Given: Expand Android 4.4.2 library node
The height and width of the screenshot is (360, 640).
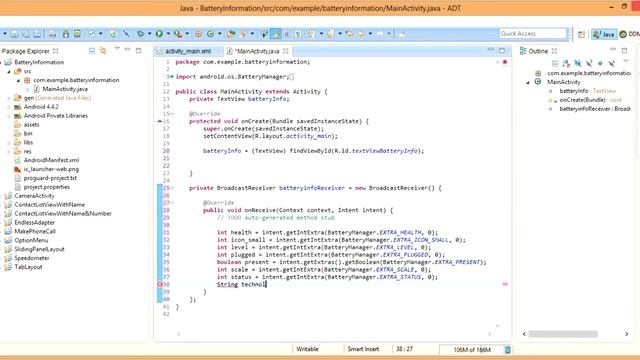Looking at the screenshot, I should (x=9, y=107).
